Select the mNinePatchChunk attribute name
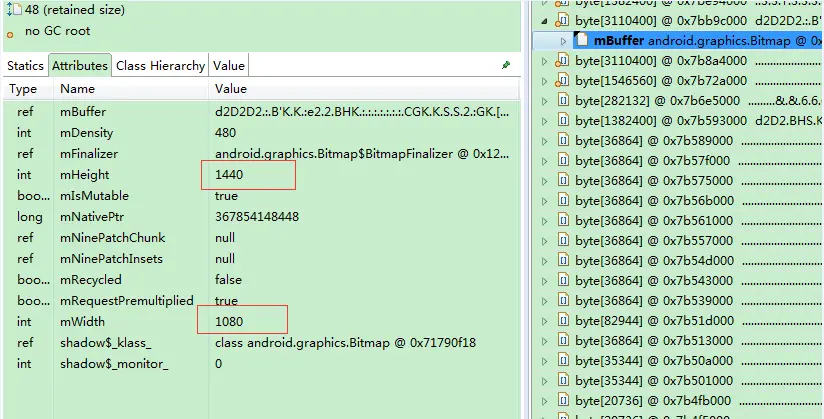The image size is (824, 419). click(112, 238)
